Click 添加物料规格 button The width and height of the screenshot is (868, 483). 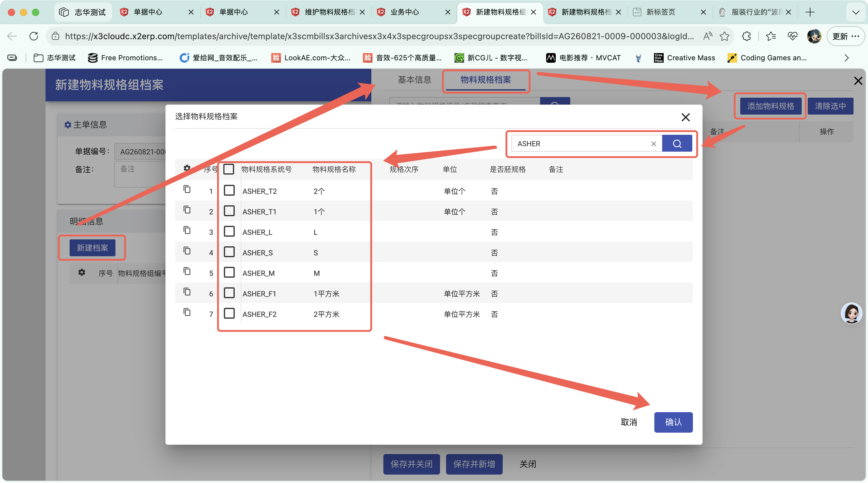[771, 106]
